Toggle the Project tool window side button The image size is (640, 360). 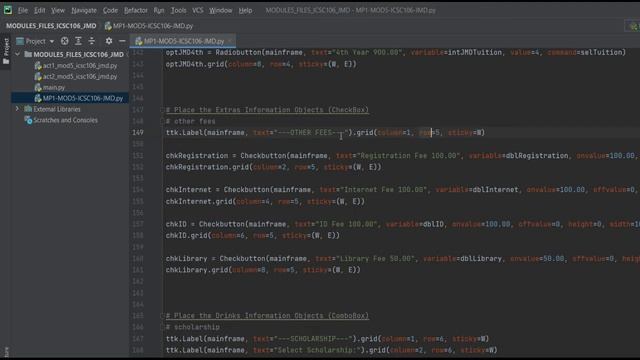point(6,51)
